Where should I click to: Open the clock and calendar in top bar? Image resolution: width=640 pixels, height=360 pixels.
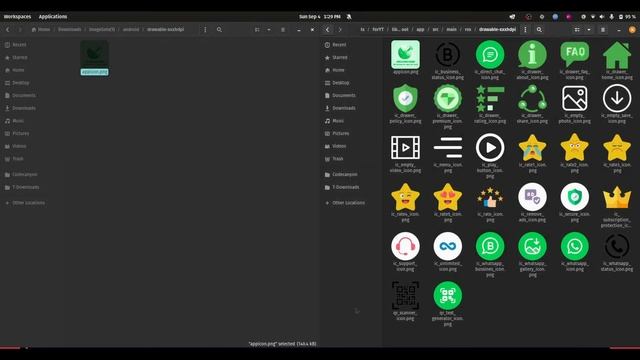(x=320, y=17)
